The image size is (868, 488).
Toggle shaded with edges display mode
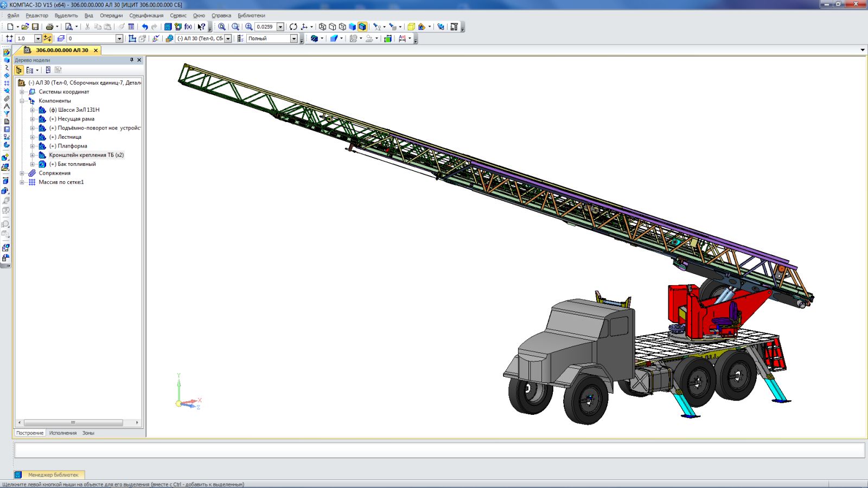pyautogui.click(x=362, y=27)
